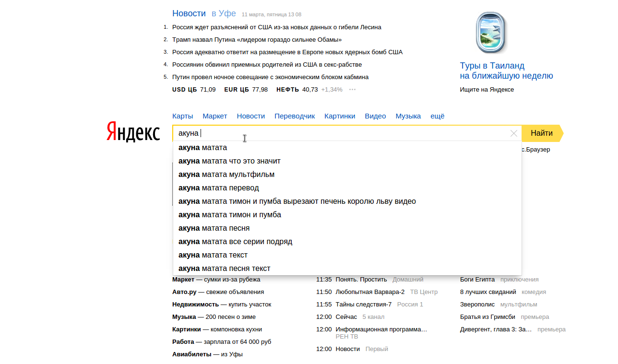Open the Видео tab
This screenshot has height=364, width=618.
click(x=375, y=116)
